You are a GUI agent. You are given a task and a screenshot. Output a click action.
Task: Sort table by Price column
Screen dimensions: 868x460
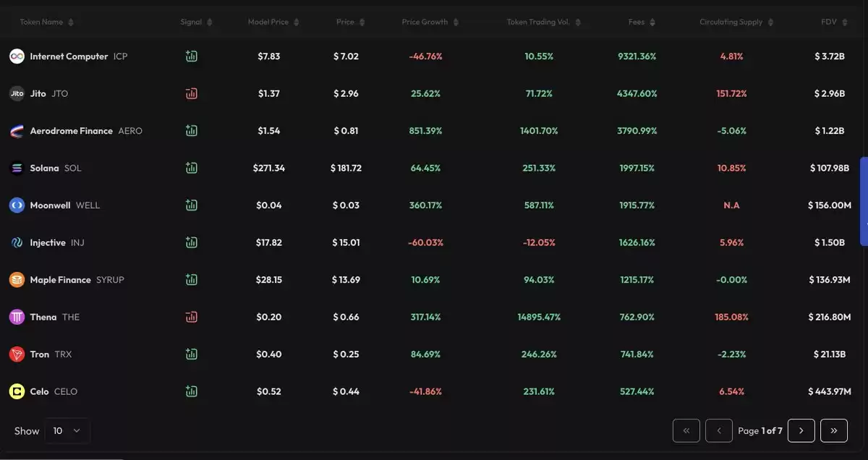350,22
